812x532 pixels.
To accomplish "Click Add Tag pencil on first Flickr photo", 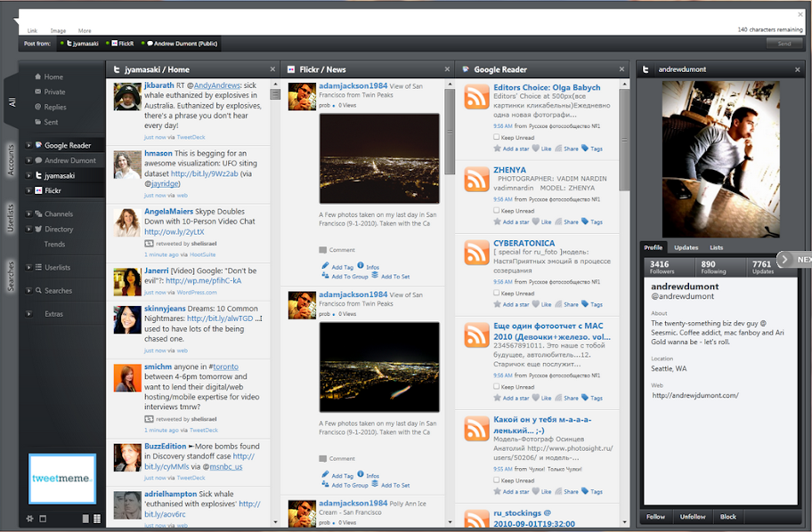I will pos(325,266).
